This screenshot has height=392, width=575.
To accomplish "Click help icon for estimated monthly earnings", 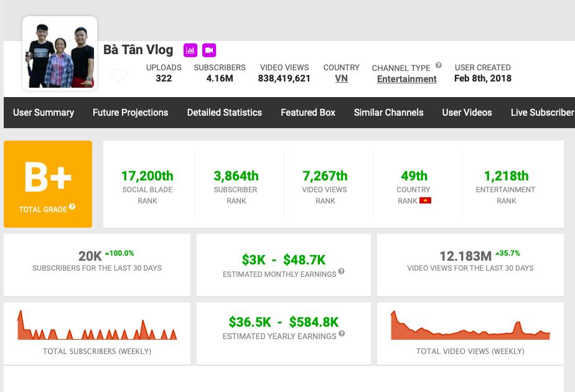I will [341, 272].
